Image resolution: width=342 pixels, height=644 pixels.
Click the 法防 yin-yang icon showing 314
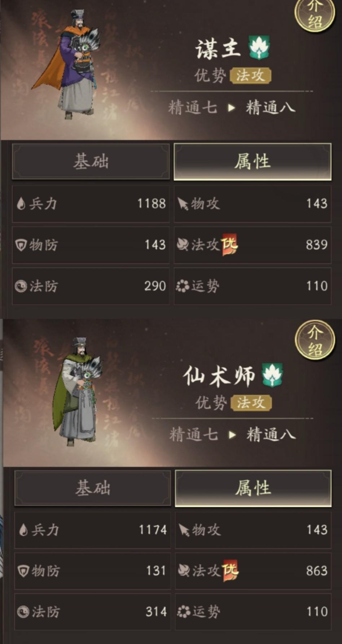pyautogui.click(x=23, y=612)
